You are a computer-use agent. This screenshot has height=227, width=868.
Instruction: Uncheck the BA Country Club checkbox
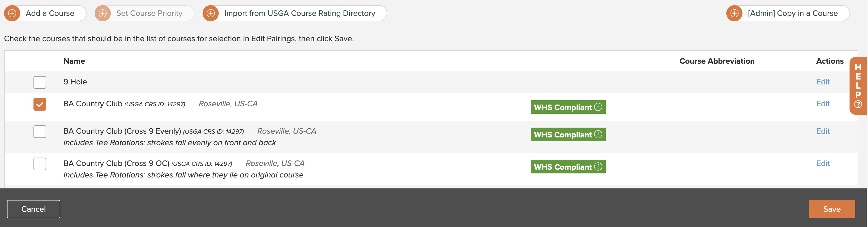click(x=40, y=104)
